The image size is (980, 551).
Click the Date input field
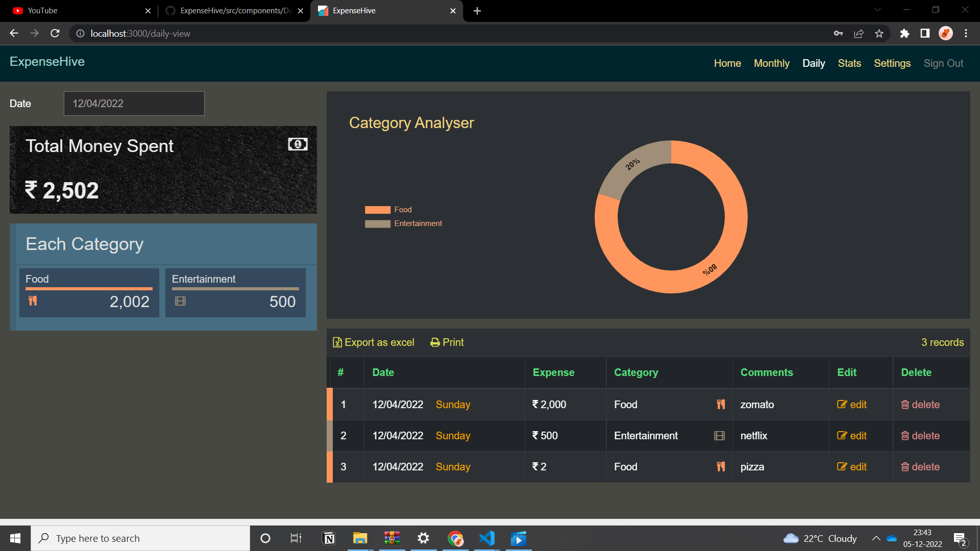point(134,104)
